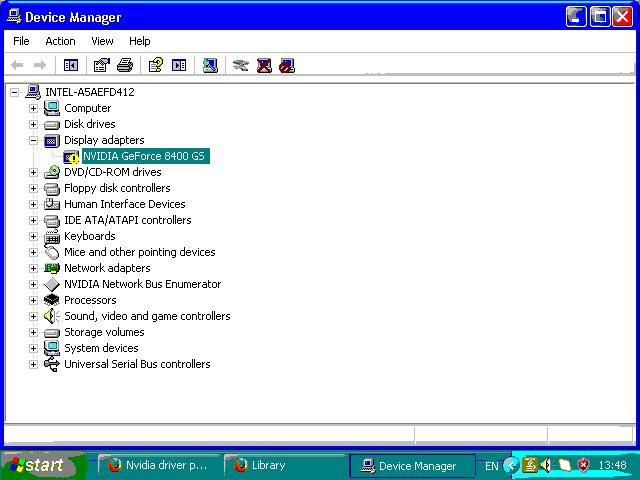Click the Sound controllers speaker icon
640x480 pixels.
(x=51, y=316)
